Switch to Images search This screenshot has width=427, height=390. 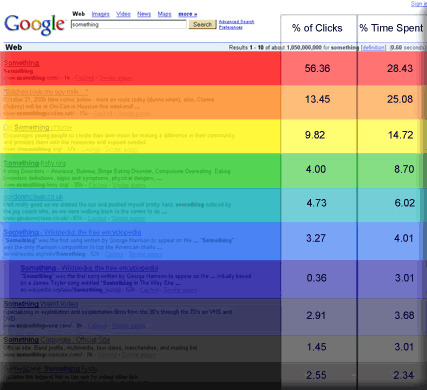click(101, 14)
